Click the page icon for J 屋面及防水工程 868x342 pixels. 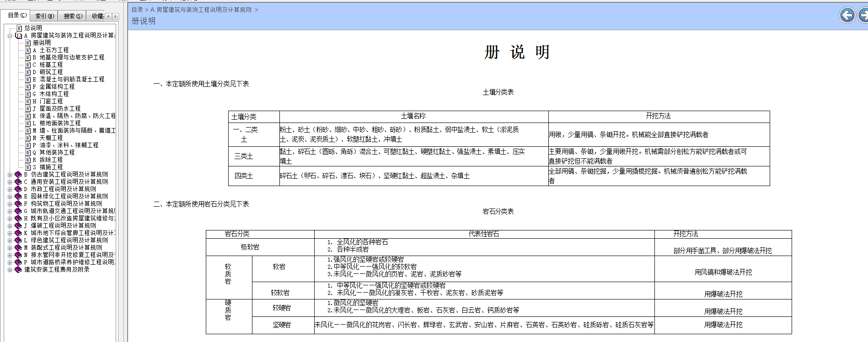pyautogui.click(x=28, y=108)
